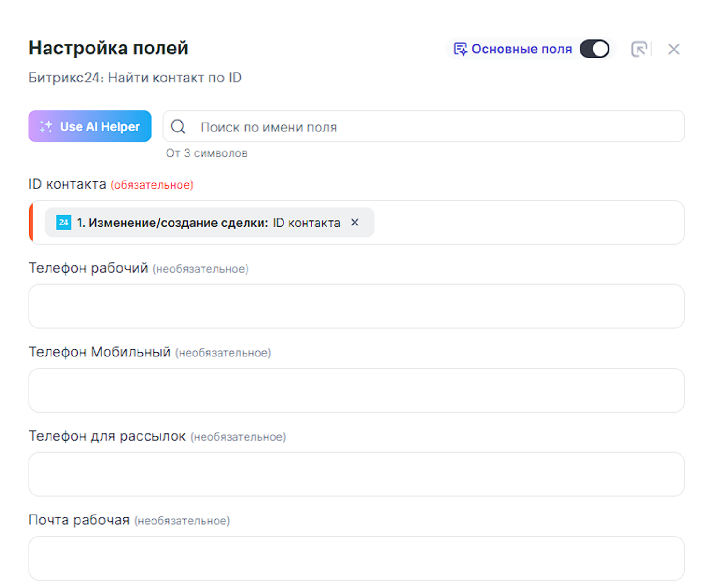Screen dimensions: 711x588
Task: Click the Телефон рабочий input field
Action: coord(356,306)
